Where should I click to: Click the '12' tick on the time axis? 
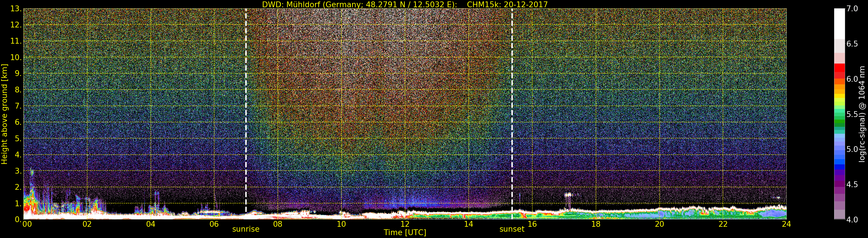pos(405,224)
